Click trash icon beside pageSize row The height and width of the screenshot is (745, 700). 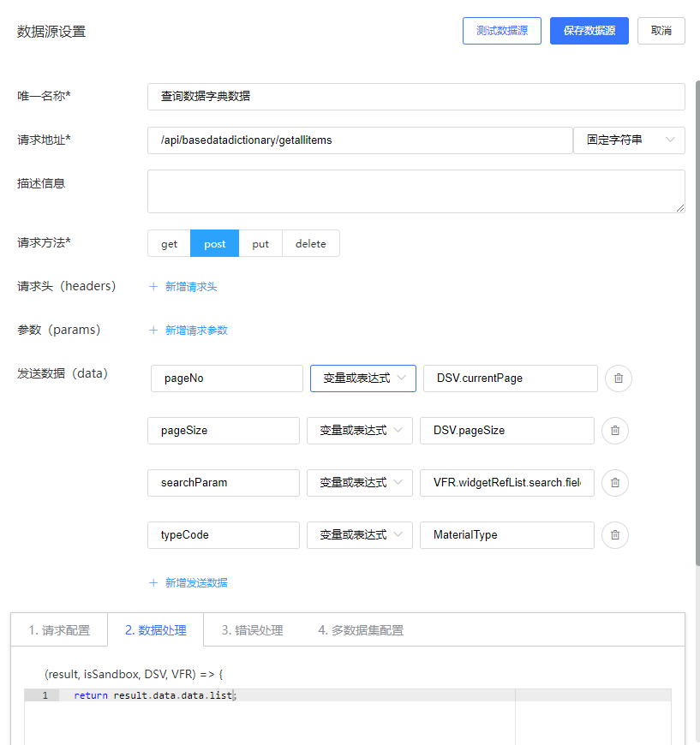[614, 431]
